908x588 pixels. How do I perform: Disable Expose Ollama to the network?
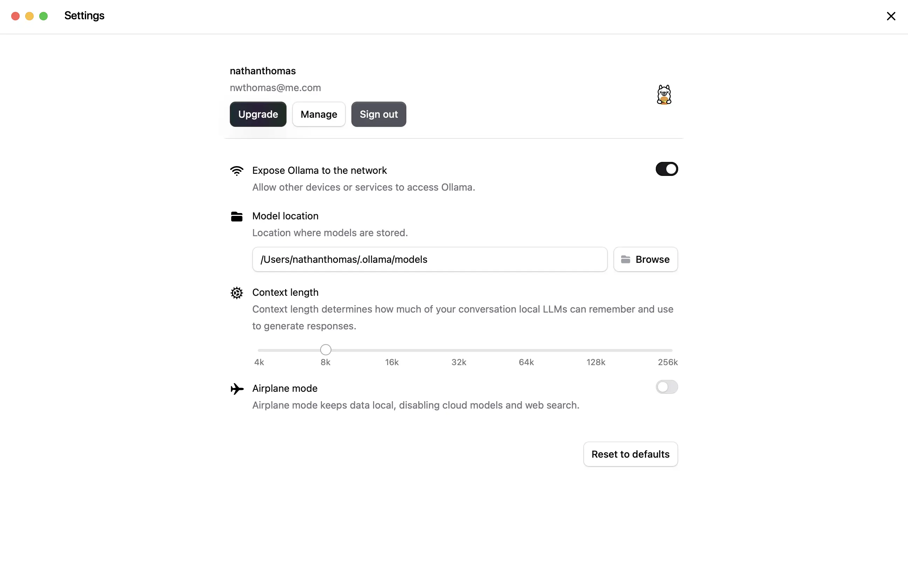click(666, 169)
